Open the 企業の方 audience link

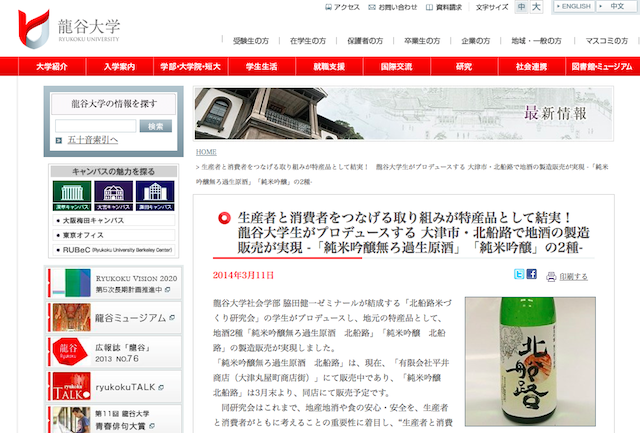point(476,41)
